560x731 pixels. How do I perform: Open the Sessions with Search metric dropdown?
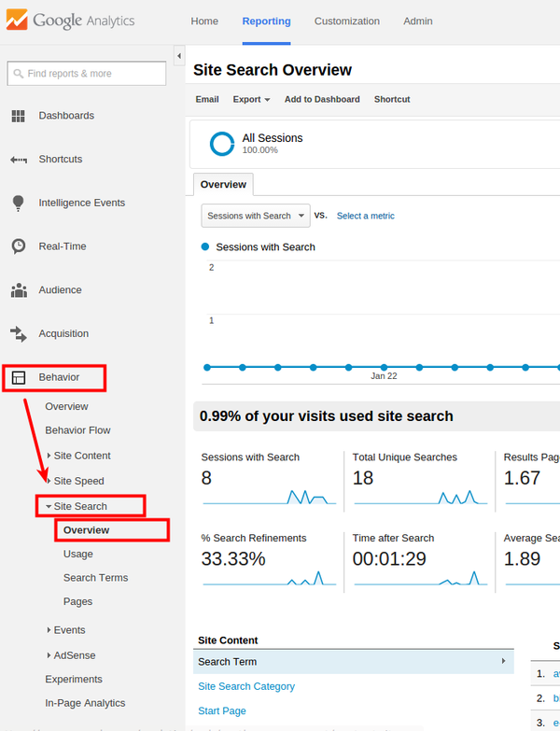[x=255, y=216]
